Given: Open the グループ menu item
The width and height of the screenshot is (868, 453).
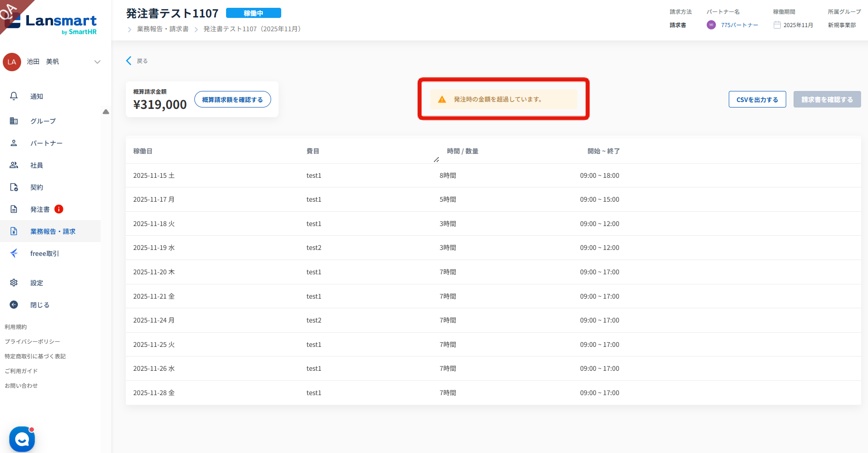Looking at the screenshot, I should coord(43,121).
